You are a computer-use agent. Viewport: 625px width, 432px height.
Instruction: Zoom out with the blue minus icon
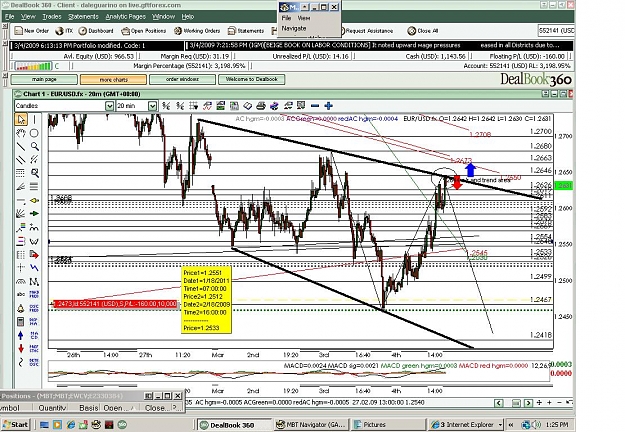tap(315, 106)
